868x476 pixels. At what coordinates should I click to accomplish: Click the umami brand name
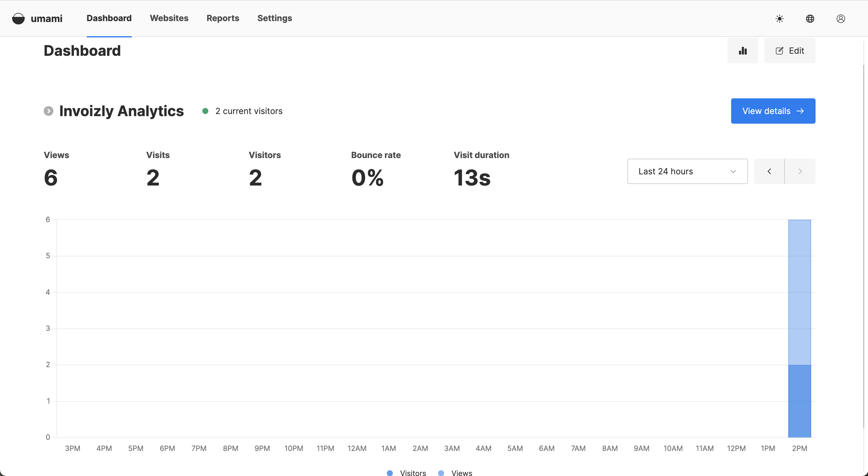(46, 18)
